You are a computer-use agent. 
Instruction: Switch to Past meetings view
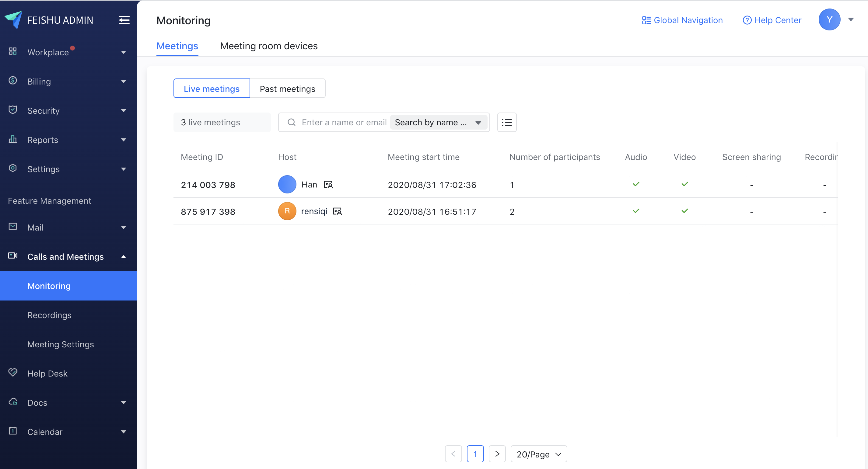[x=287, y=89]
